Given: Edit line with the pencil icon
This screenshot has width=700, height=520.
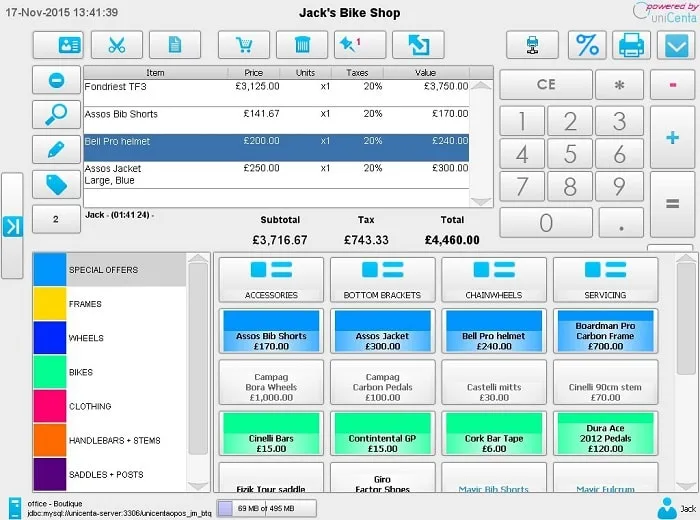Looking at the screenshot, I should tap(57, 150).
